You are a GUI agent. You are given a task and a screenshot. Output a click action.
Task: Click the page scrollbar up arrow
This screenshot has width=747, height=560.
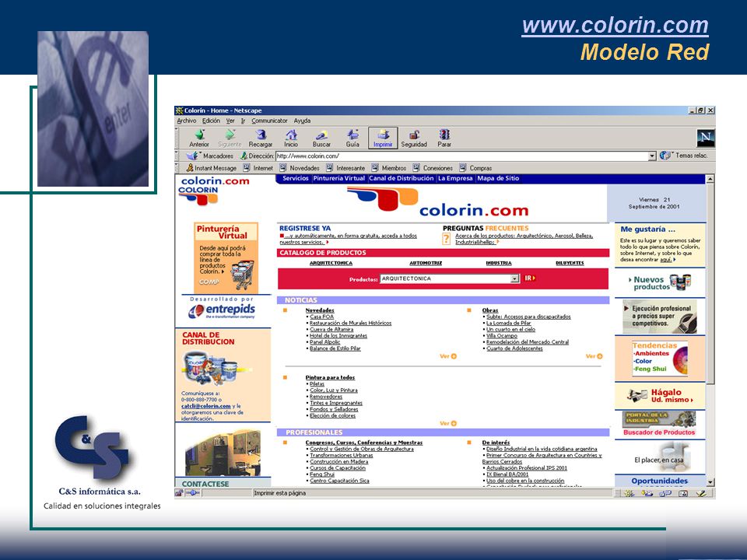pos(710,179)
